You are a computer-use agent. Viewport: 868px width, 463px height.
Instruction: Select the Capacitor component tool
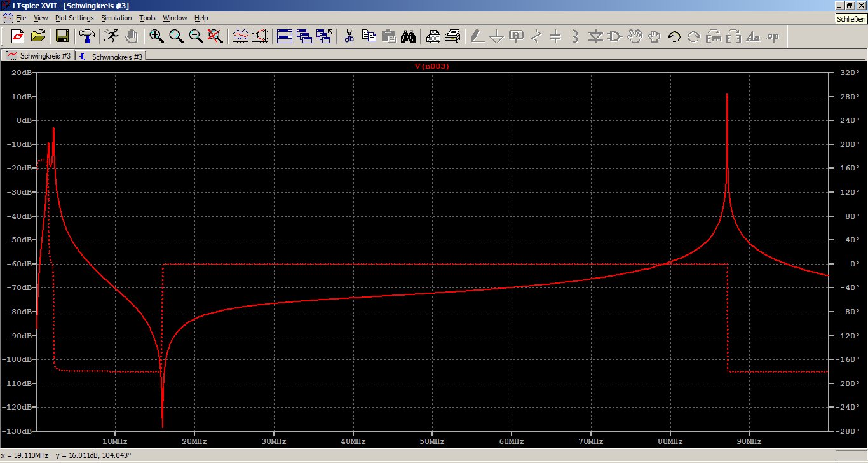(556, 36)
